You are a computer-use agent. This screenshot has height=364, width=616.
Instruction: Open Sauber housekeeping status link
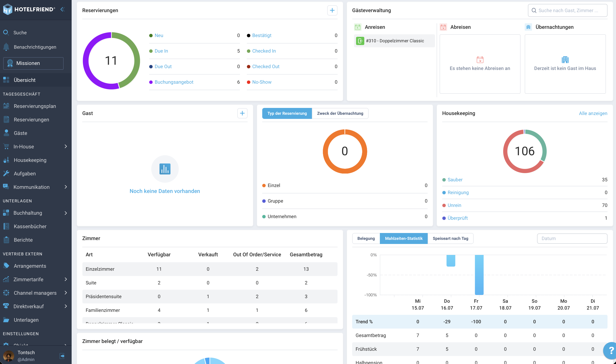point(455,179)
